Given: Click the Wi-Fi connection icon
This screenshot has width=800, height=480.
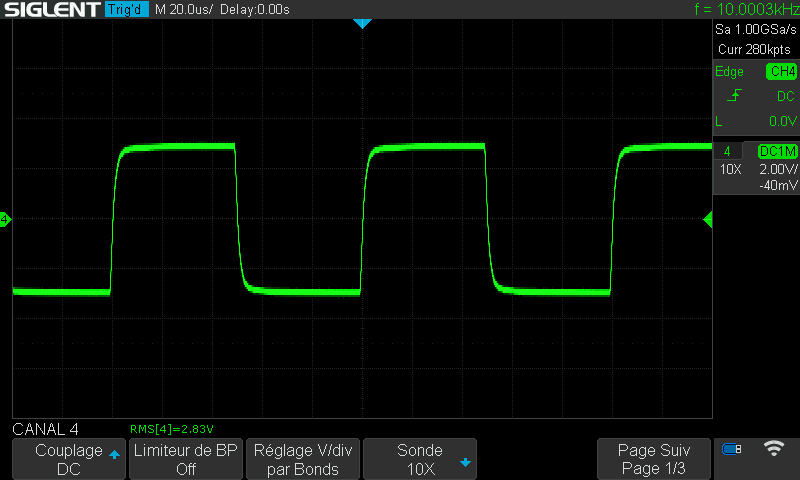Looking at the screenshot, I should [774, 448].
